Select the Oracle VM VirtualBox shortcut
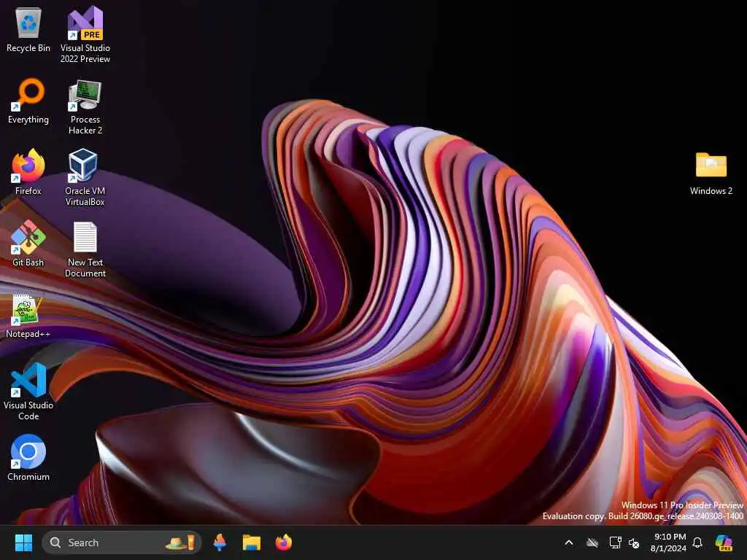The width and height of the screenshot is (747, 560). [x=85, y=177]
